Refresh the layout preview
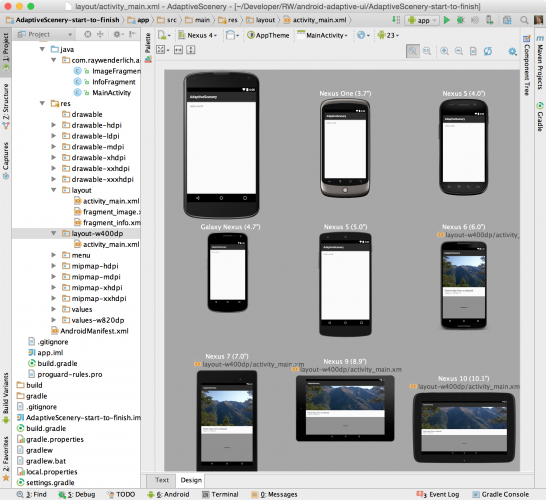 coord(488,51)
